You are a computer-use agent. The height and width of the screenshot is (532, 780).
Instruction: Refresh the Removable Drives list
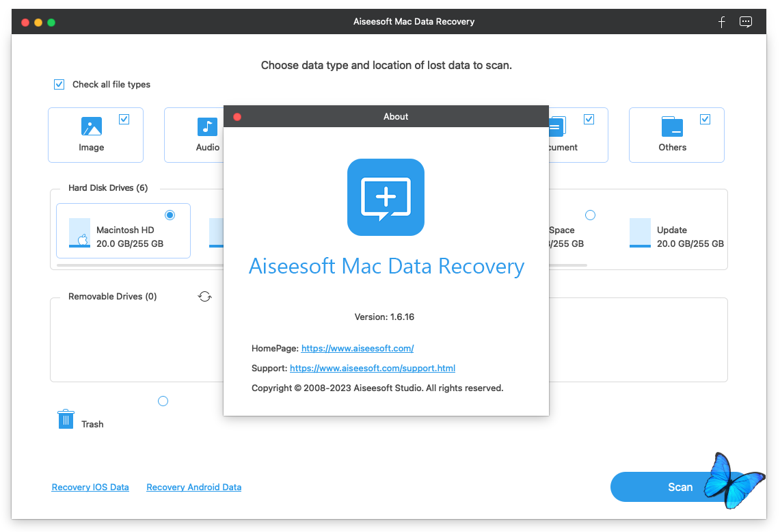pos(205,296)
